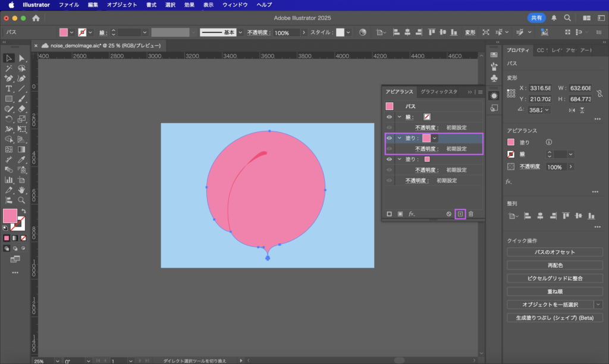The height and width of the screenshot is (364, 609).
Task: Collapse the highlighted fill row chevron
Action: click(x=399, y=138)
